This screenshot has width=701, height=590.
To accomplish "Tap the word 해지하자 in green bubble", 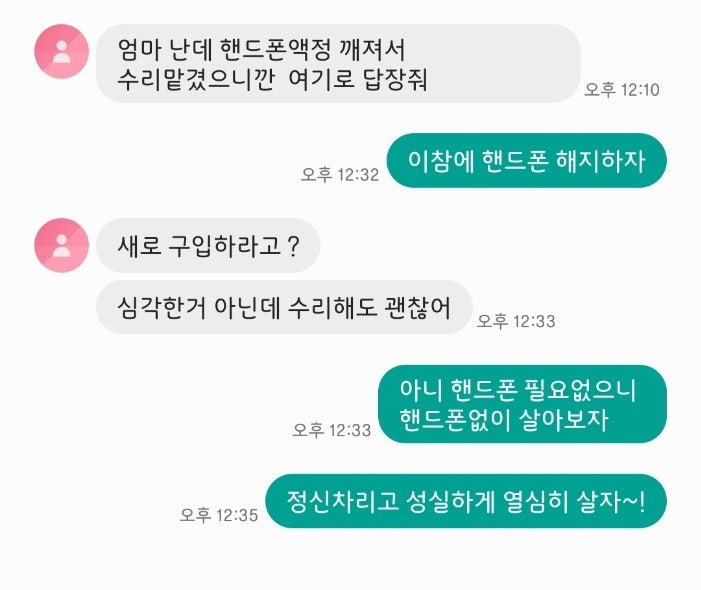I will coord(600,161).
